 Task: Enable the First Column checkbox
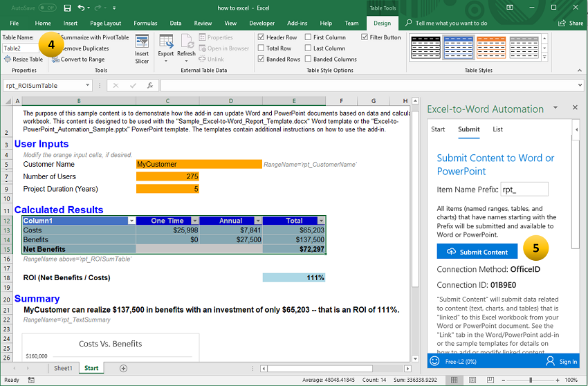tap(309, 37)
